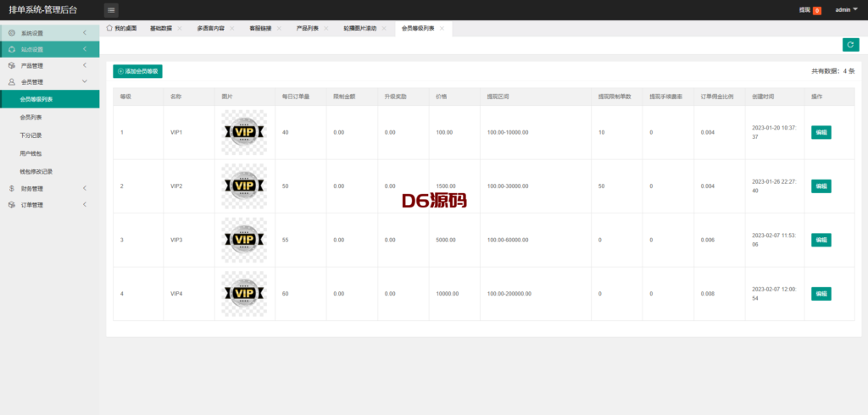Open 钱包修改记录 in the sidebar
Screen dimensions: 868x415
50,172
